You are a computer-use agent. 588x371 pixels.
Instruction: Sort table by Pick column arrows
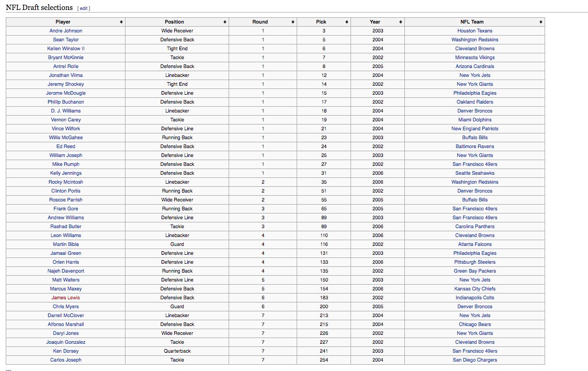tap(347, 22)
